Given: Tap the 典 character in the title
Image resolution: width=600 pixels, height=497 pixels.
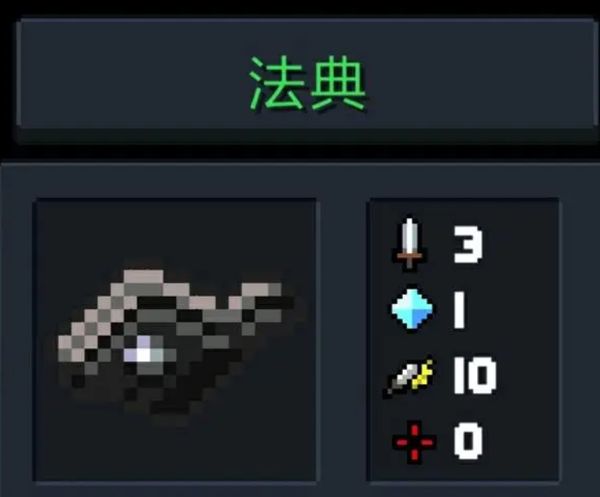Looking at the screenshot, I should click(x=338, y=83).
